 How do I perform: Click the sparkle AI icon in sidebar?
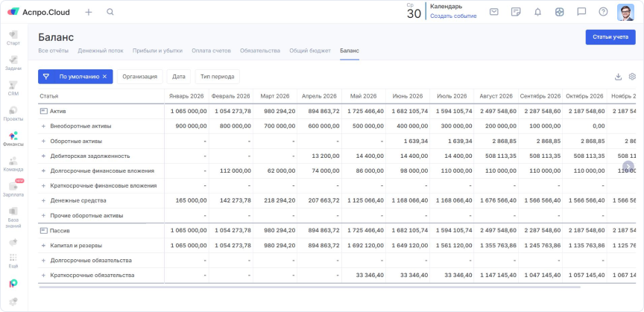coord(13,242)
